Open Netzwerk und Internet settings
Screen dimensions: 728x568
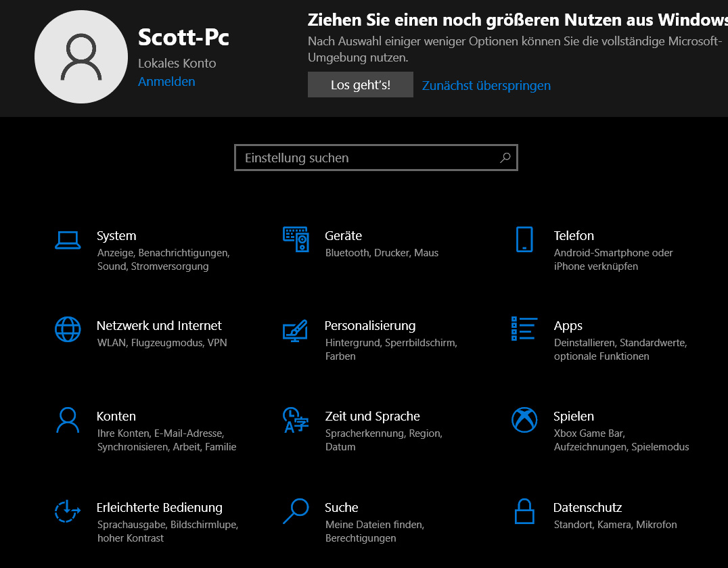(x=159, y=326)
